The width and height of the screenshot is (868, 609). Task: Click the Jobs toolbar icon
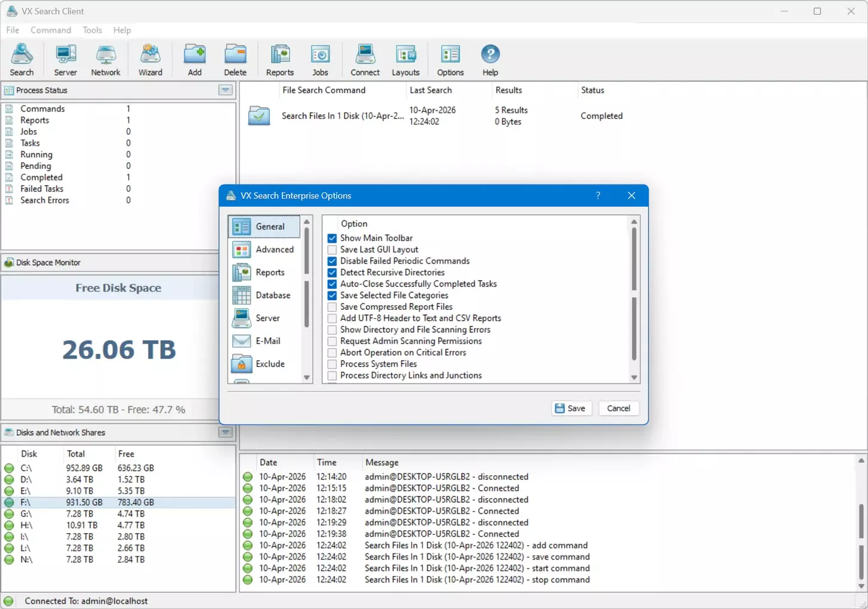320,60
